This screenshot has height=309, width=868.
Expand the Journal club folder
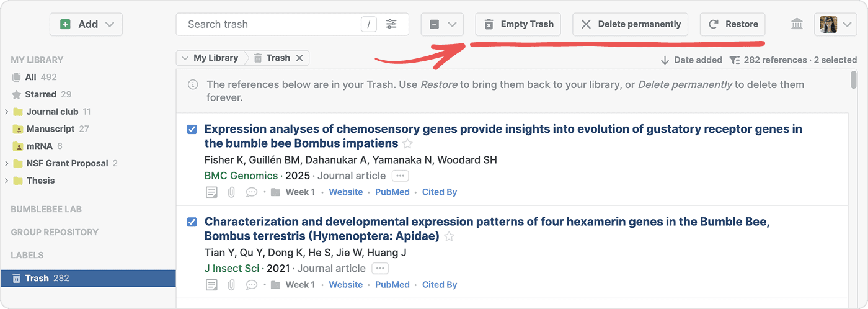coord(6,112)
